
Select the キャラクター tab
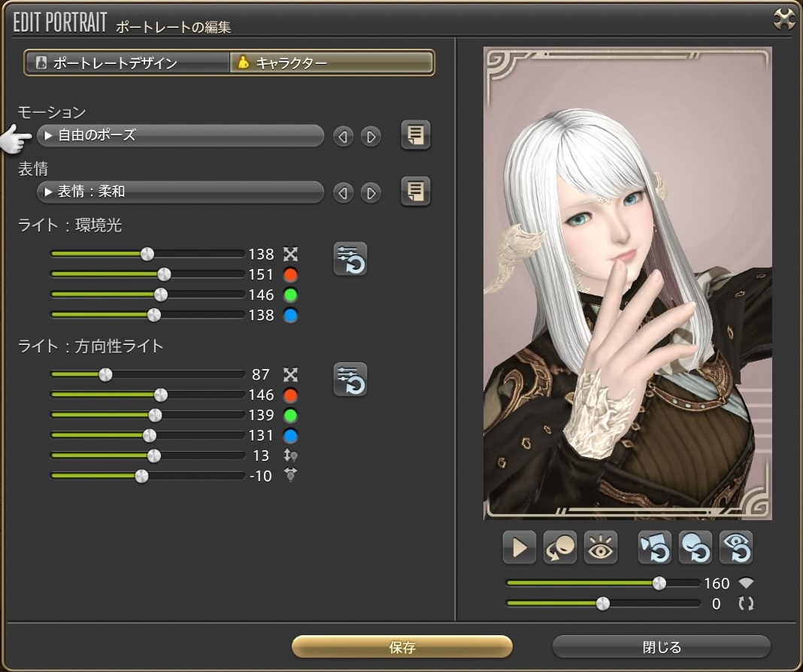click(332, 63)
